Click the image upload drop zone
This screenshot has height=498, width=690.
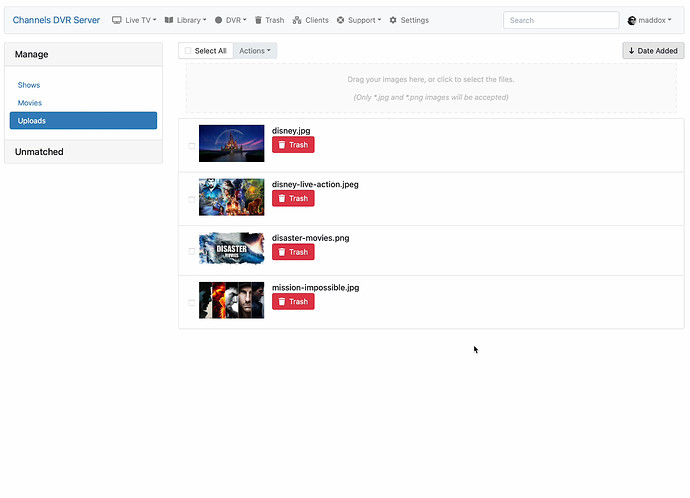point(431,88)
